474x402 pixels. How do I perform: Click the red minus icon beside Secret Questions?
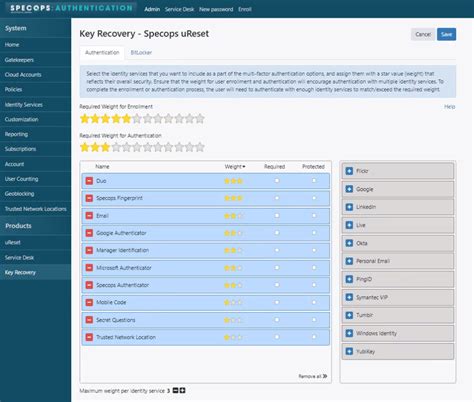click(89, 320)
